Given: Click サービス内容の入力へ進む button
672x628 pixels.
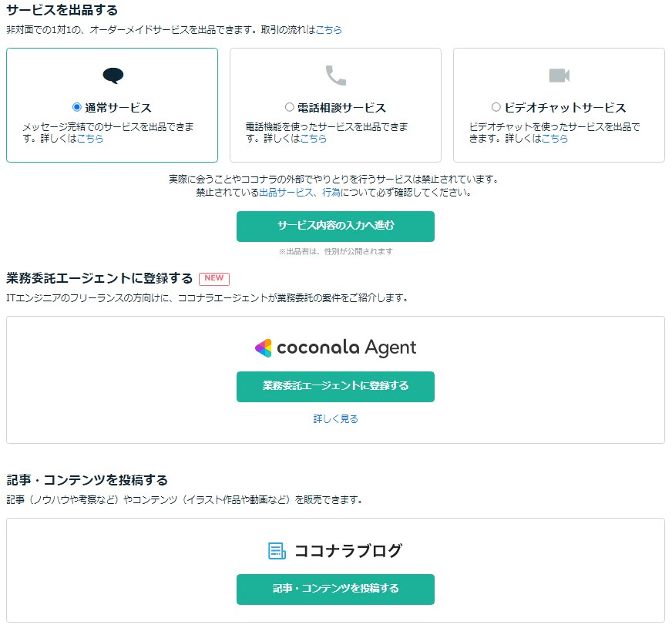Looking at the screenshot, I should [335, 227].
